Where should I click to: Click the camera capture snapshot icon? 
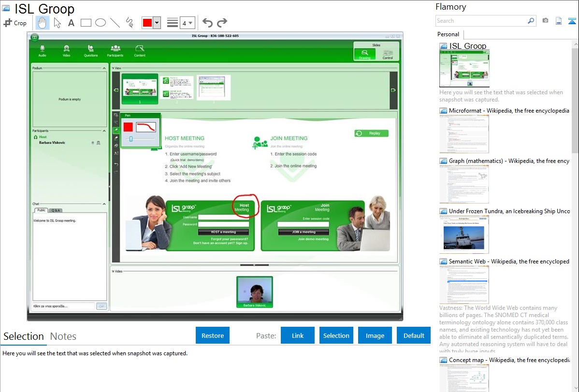(545, 21)
